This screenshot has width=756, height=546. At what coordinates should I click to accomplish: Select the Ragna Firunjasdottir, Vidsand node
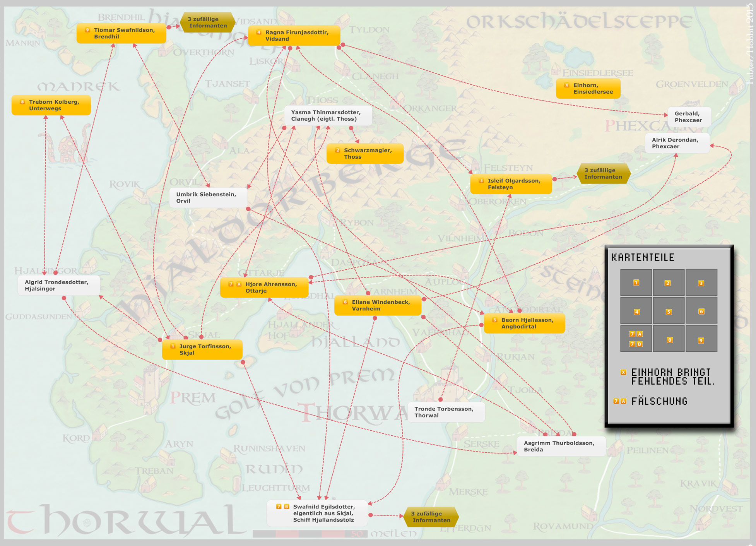294,36
